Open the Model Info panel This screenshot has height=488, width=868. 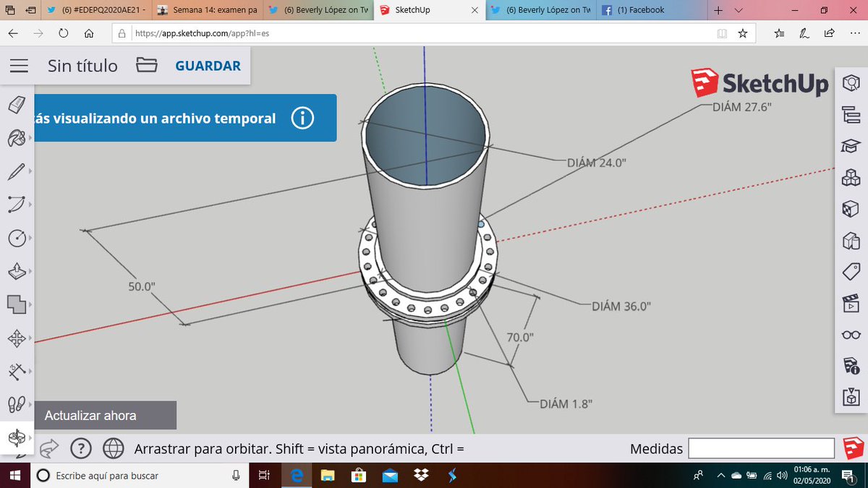point(851,366)
